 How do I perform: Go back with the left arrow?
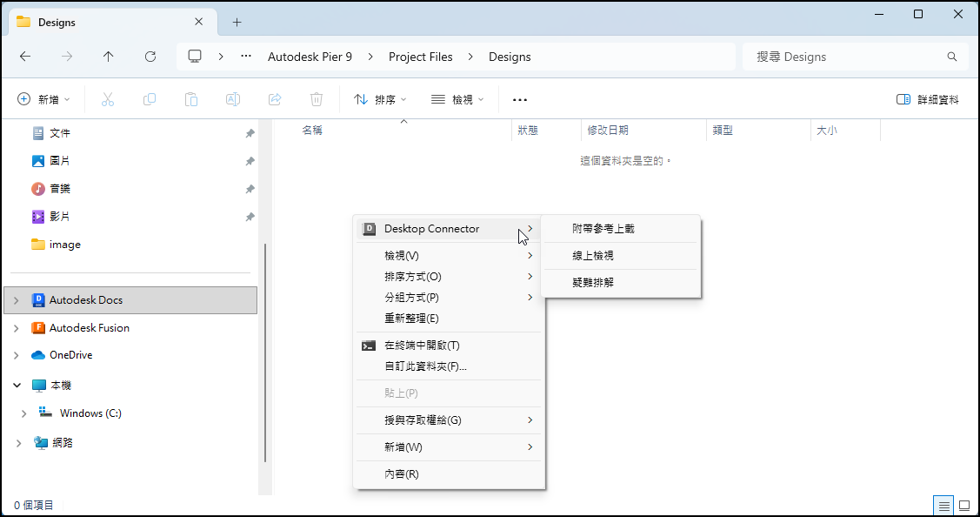pyautogui.click(x=25, y=57)
